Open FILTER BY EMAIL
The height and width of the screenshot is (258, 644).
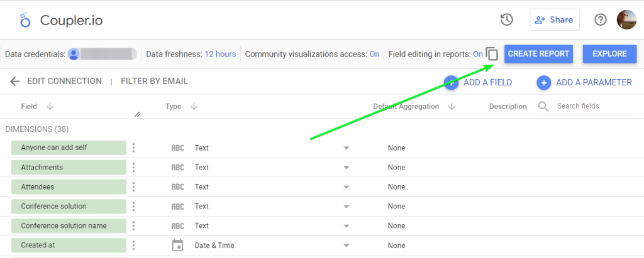155,81
